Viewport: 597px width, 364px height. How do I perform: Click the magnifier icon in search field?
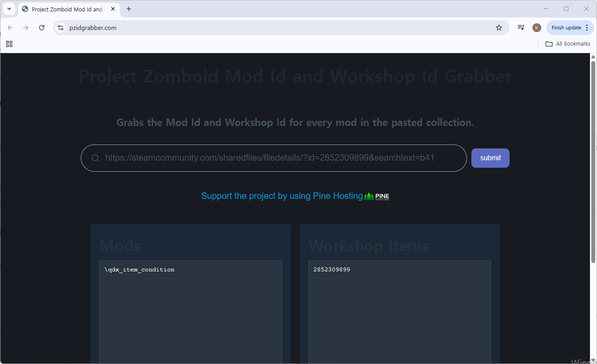coord(95,158)
